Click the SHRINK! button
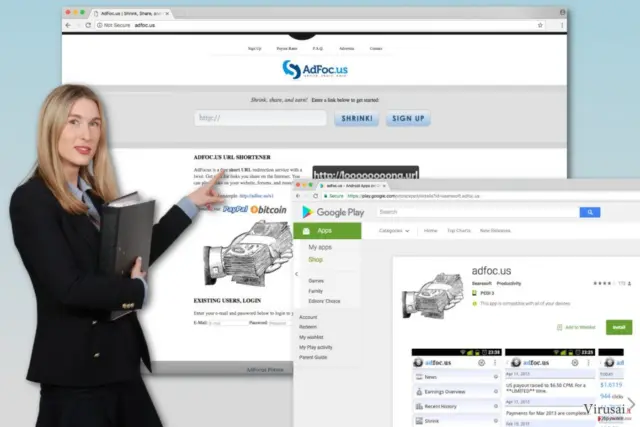640x427 pixels. pyautogui.click(x=356, y=118)
